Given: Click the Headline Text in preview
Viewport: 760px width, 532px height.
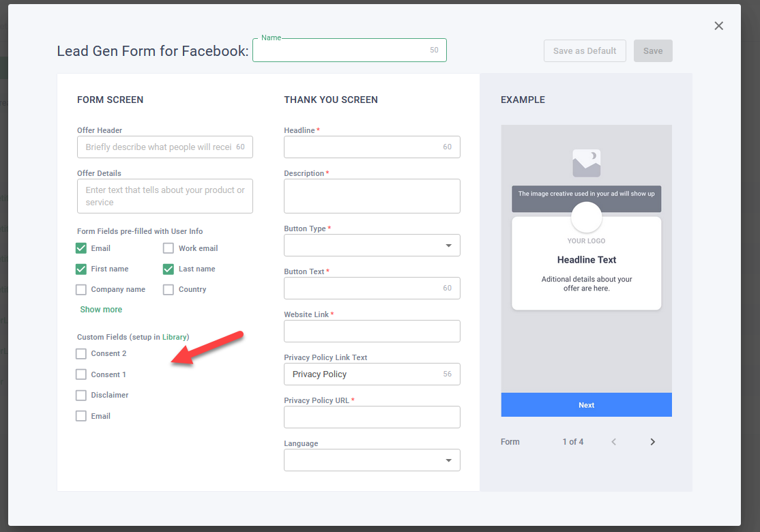Looking at the screenshot, I should pyautogui.click(x=587, y=260).
